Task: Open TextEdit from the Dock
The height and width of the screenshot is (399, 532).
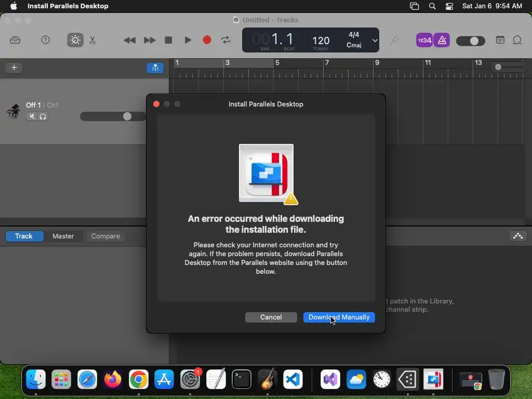Action: pos(216,379)
